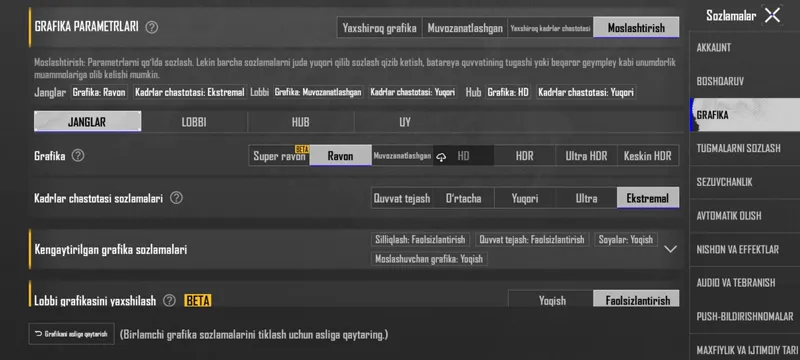Set frame rate to Ultra
Viewport: 800px width, 360px height.
[x=586, y=198]
